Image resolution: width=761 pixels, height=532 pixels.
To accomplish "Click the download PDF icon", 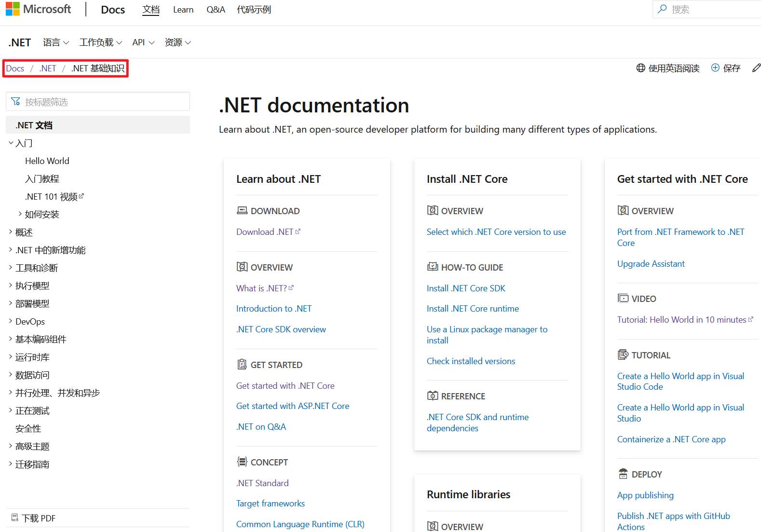I will pyautogui.click(x=14, y=518).
